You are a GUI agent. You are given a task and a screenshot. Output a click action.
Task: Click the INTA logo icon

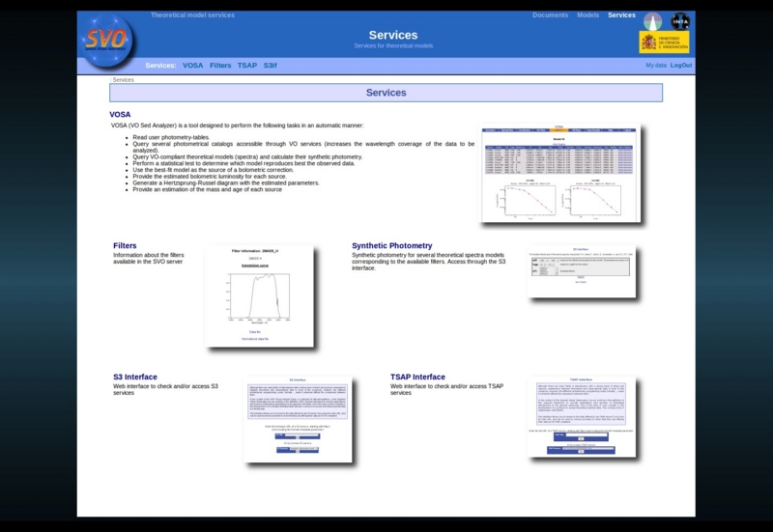tap(680, 21)
